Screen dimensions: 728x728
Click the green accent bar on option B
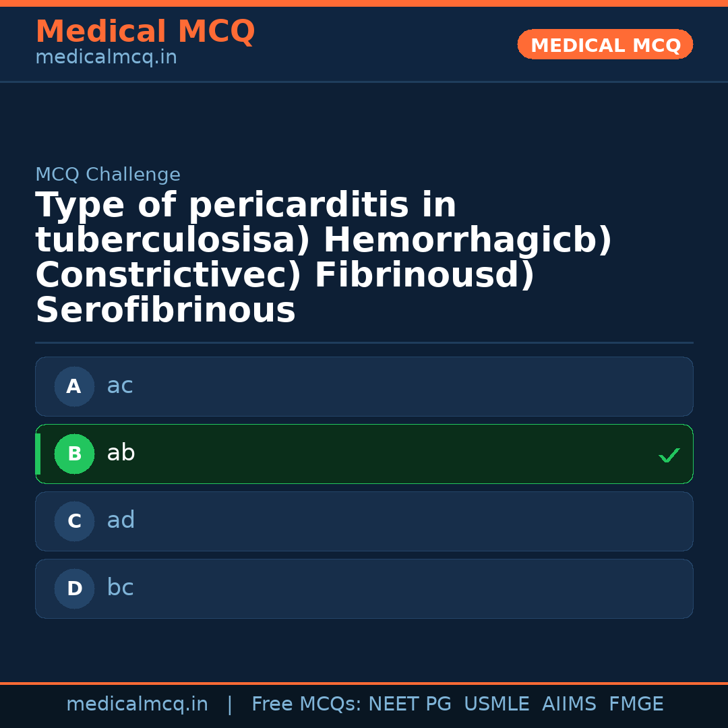point(38,454)
